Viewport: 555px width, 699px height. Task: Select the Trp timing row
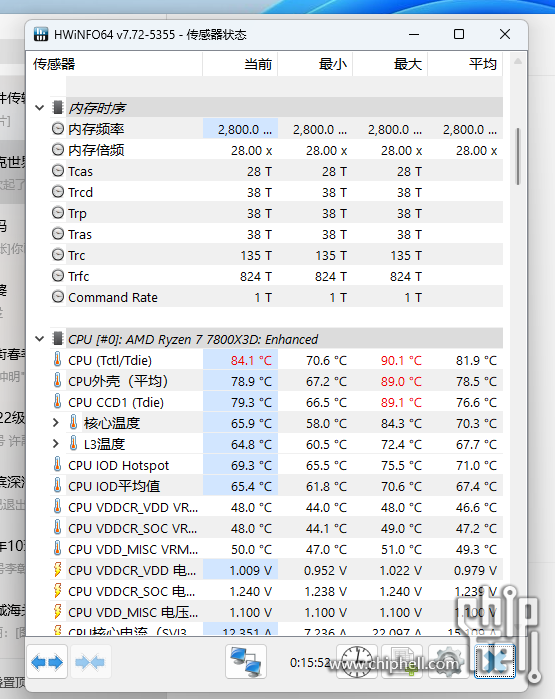click(x=276, y=213)
